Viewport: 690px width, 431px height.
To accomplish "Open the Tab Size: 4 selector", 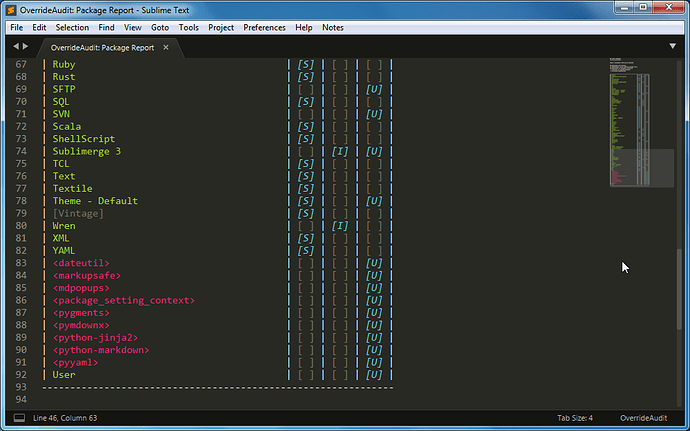I will 575,417.
